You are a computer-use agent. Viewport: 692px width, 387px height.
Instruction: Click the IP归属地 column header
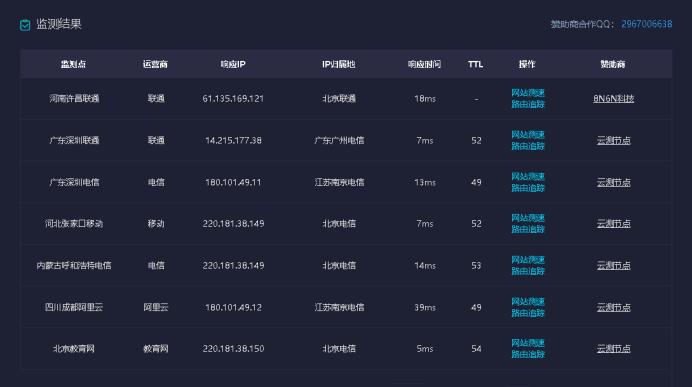338,64
